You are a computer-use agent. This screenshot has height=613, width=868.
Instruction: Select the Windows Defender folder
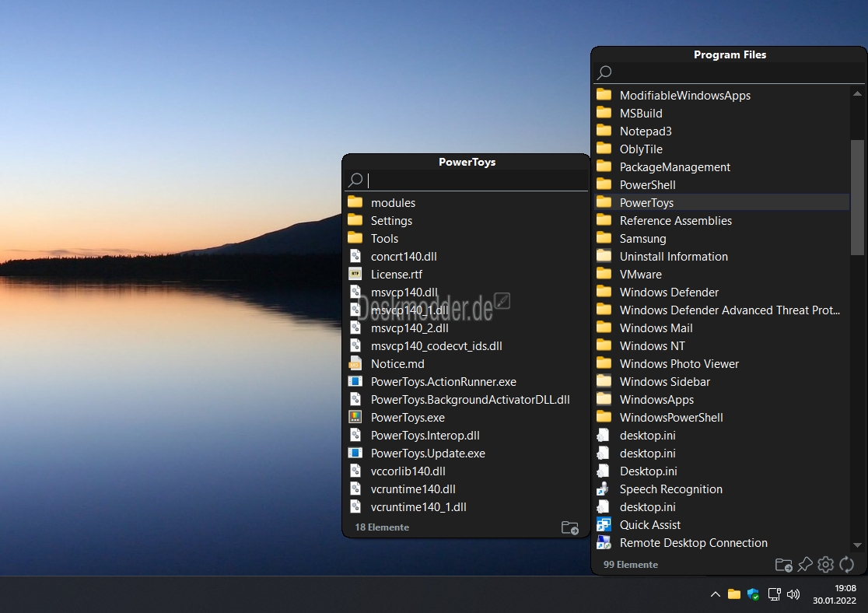tap(722, 292)
